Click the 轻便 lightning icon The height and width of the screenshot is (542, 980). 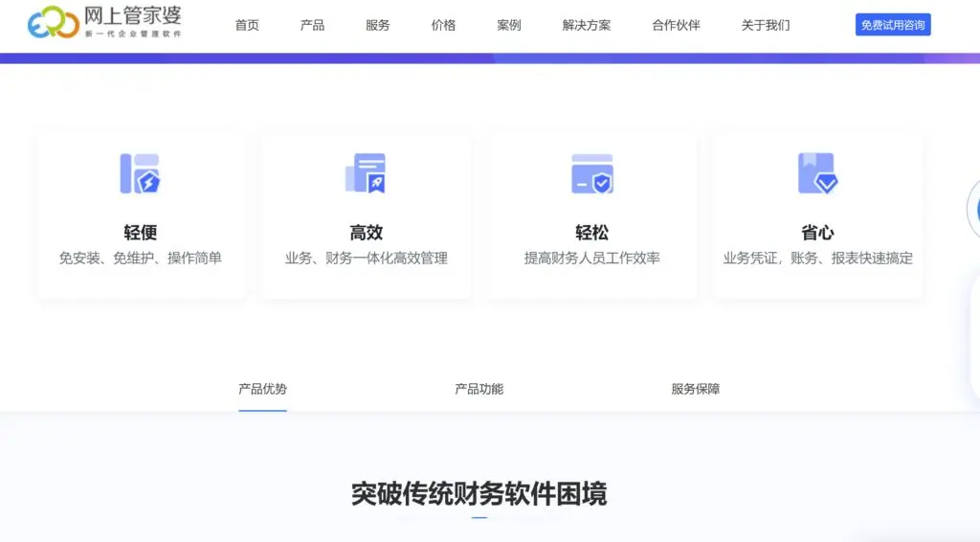click(x=140, y=173)
